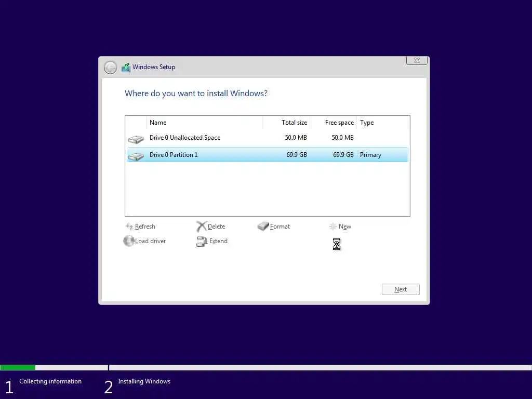This screenshot has width=532, height=399.
Task: Click the New partition star icon
Action: (333, 227)
